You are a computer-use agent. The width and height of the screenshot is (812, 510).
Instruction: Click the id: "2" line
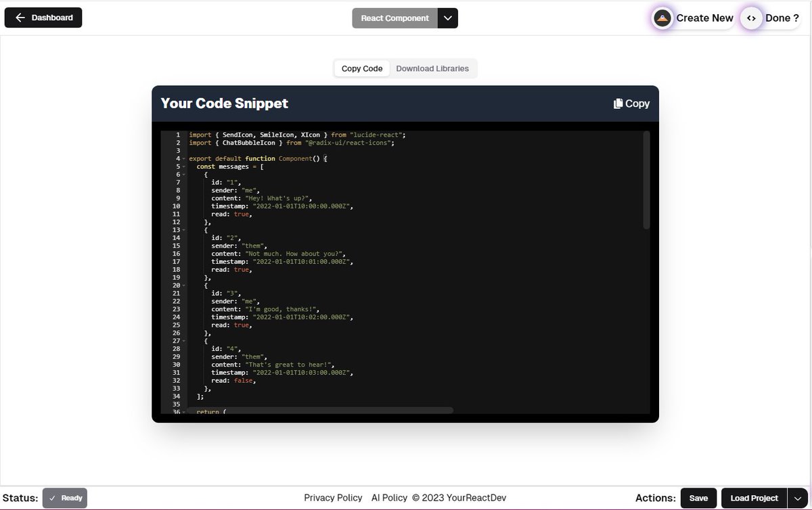pos(227,238)
